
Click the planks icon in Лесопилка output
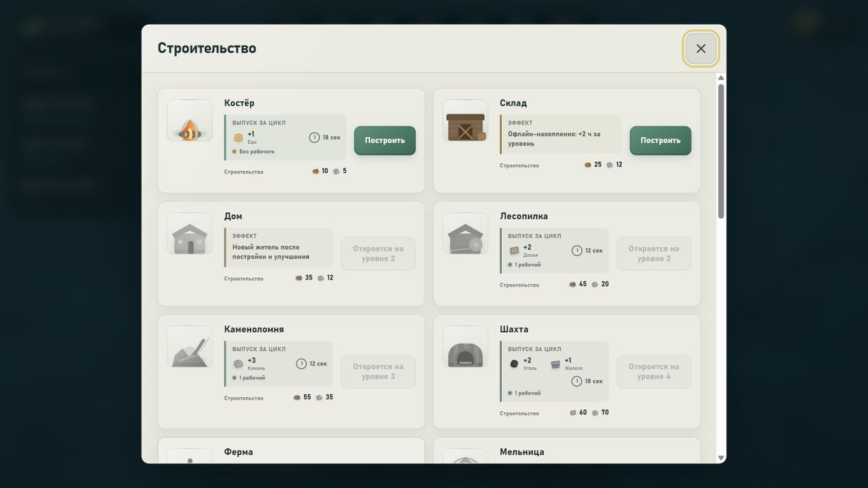click(x=514, y=251)
